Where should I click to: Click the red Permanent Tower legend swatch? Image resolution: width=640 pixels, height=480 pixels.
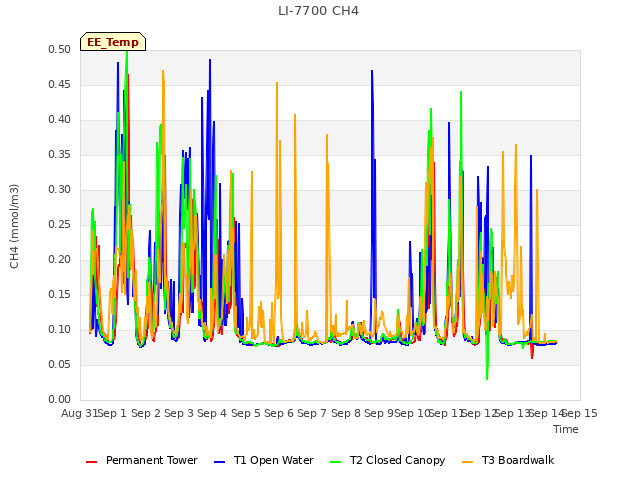click(91, 462)
